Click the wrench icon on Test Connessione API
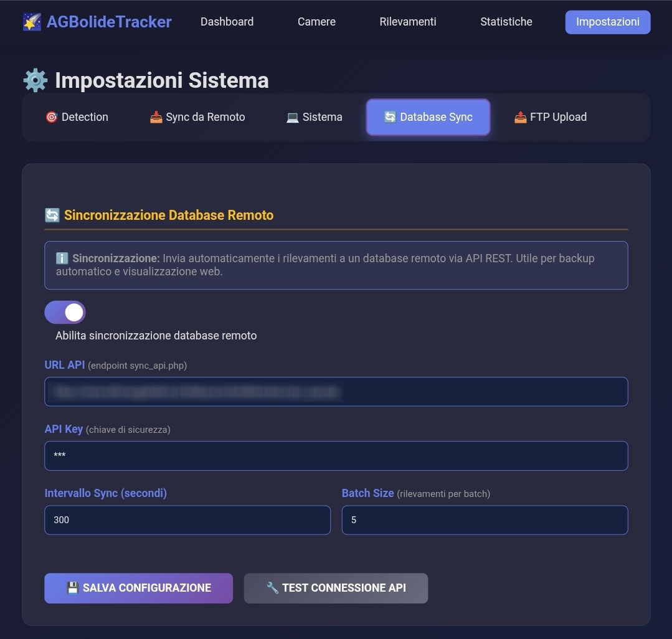Viewport: 672px width, 639px height. click(x=273, y=587)
